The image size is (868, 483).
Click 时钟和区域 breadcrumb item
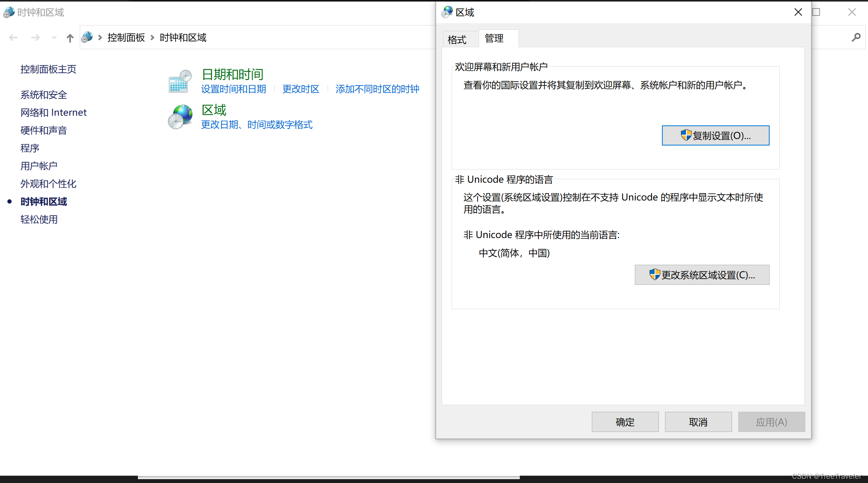coord(183,38)
